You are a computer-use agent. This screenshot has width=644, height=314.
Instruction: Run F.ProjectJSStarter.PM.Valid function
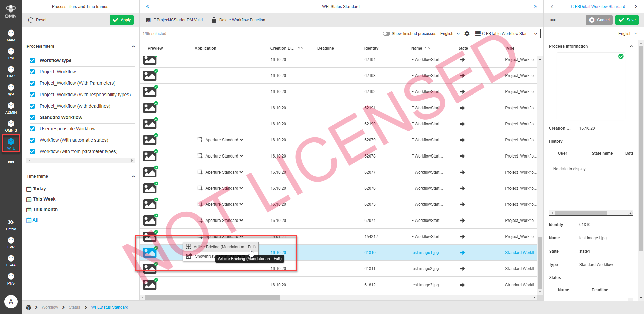174,20
